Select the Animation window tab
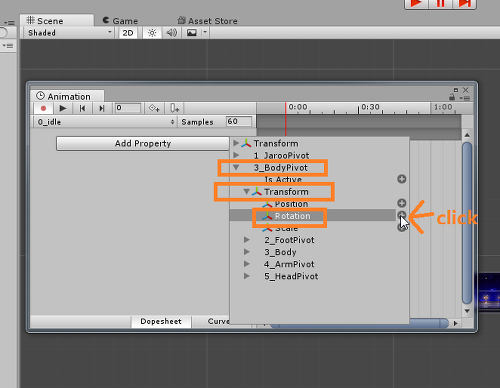Screen dimensions: 500x388 (67, 96)
